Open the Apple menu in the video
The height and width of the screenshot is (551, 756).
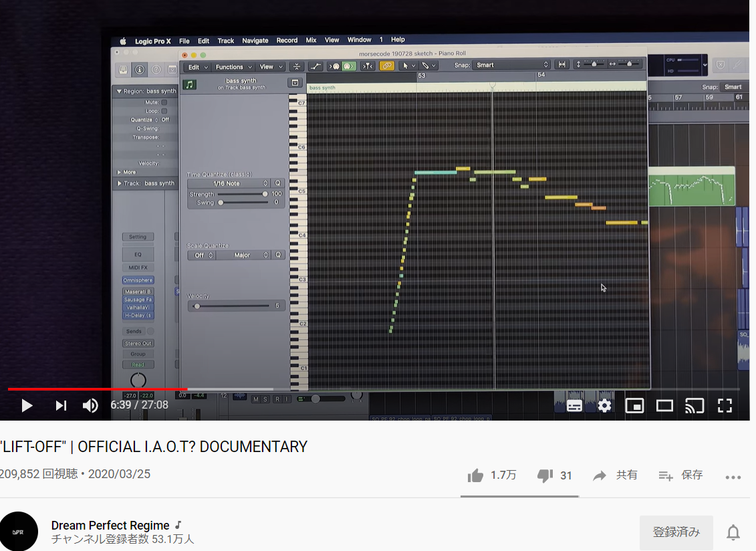(x=122, y=41)
